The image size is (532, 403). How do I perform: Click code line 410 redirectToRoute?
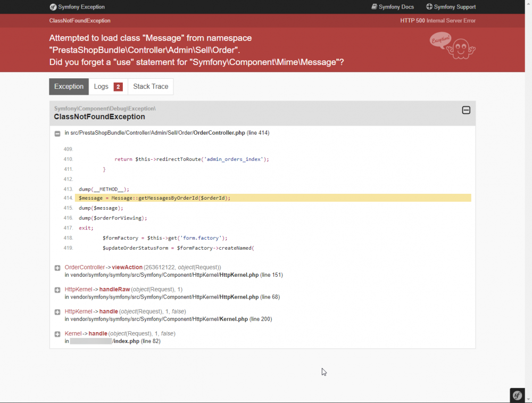(x=192, y=159)
